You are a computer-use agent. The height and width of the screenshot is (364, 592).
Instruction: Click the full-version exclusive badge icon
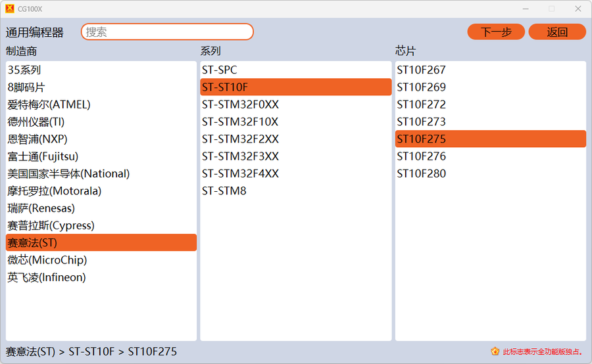[x=495, y=352]
